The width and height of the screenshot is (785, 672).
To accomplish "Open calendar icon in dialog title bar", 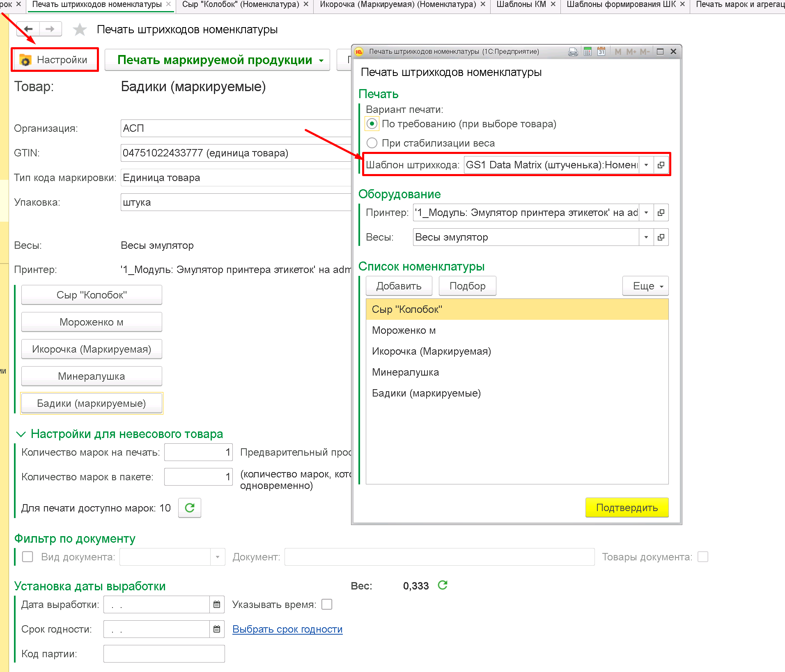I will click(x=601, y=51).
